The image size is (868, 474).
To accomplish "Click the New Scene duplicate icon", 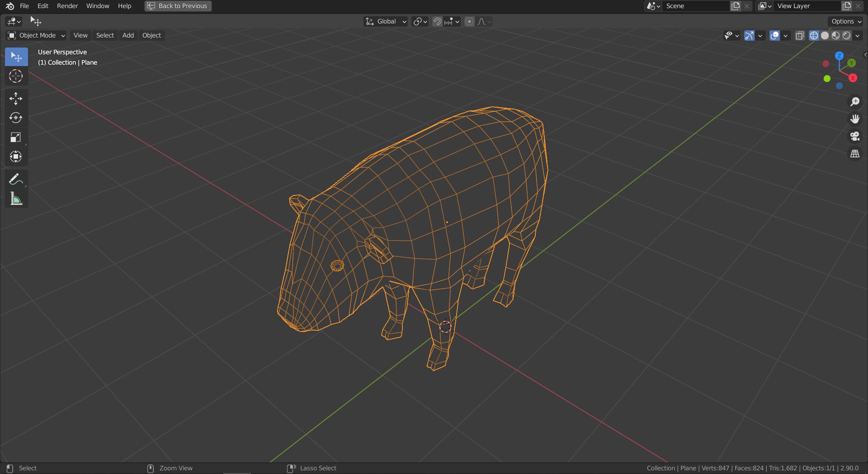I will (736, 6).
